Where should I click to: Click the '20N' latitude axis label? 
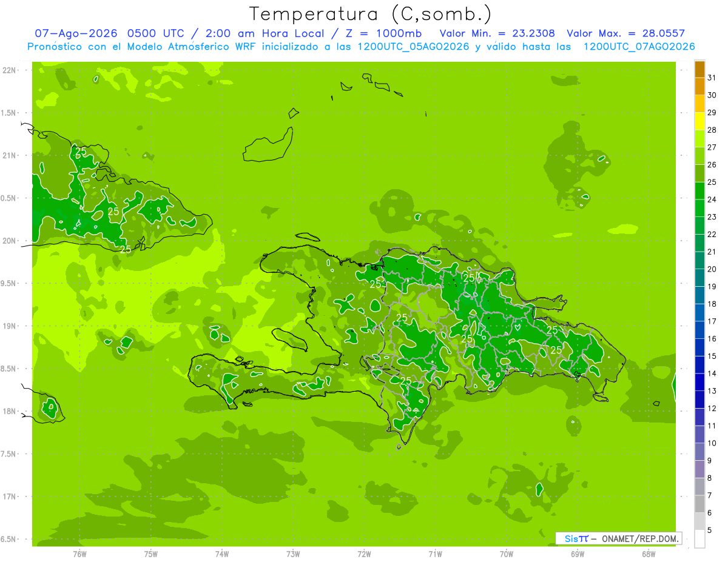pos(10,241)
